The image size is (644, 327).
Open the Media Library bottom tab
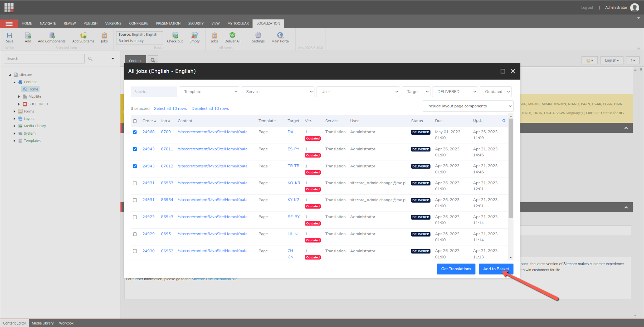[x=42, y=323]
